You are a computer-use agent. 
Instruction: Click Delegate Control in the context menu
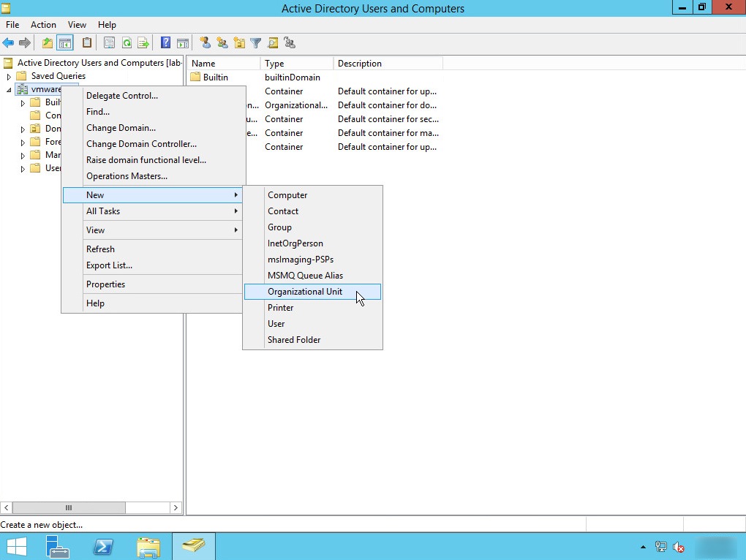click(121, 95)
